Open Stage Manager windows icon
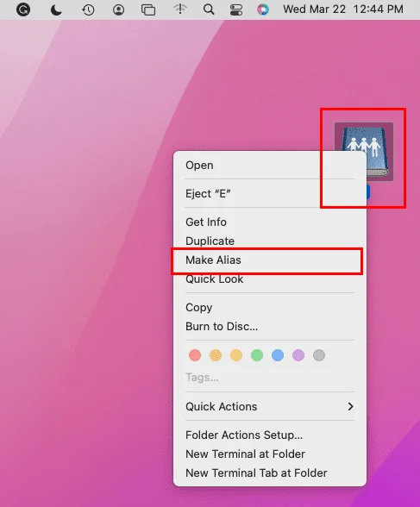 click(x=148, y=9)
